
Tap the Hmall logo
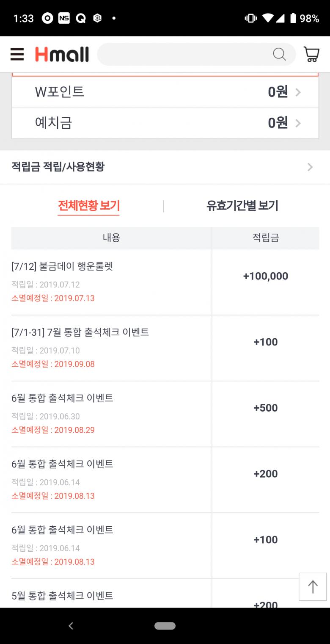(62, 54)
